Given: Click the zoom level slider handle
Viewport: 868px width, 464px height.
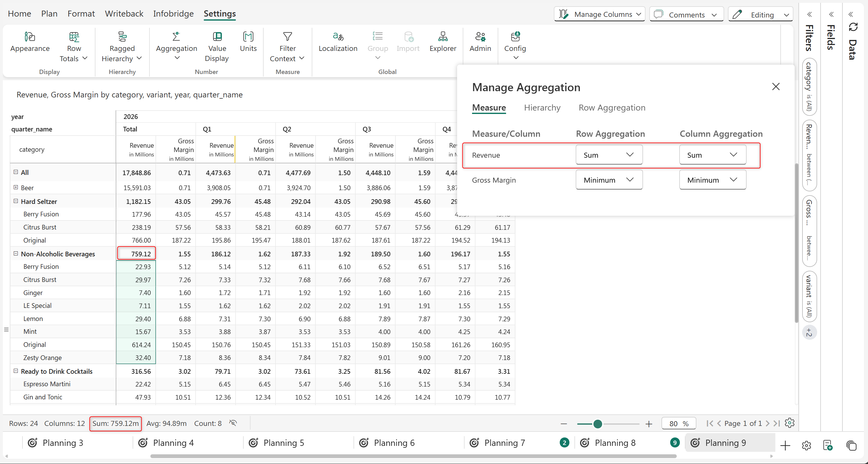Looking at the screenshot, I should [x=597, y=424].
